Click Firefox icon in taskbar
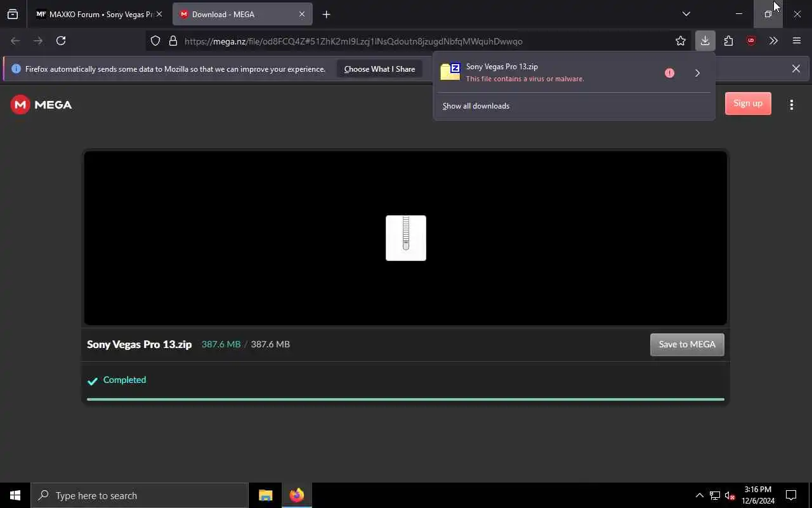Image resolution: width=812 pixels, height=508 pixels. [296, 495]
